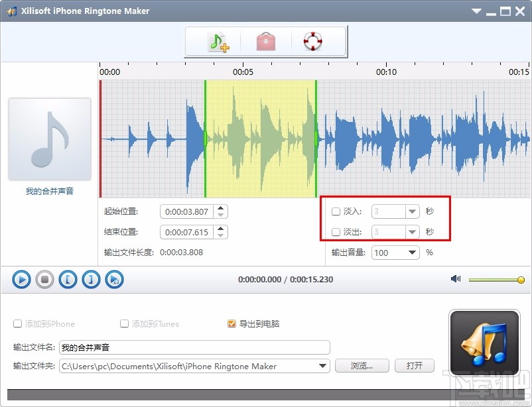Click the 浏览 browse button
Screen dimensions: 532x407
tap(362, 365)
